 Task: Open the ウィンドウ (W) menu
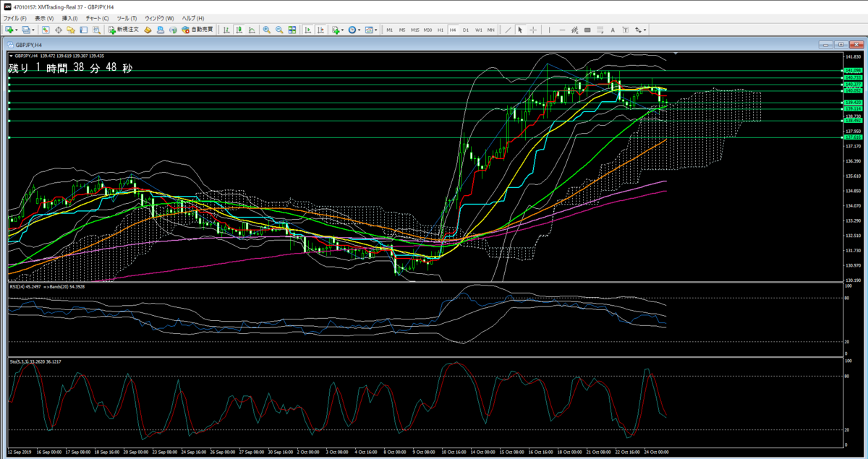point(159,17)
